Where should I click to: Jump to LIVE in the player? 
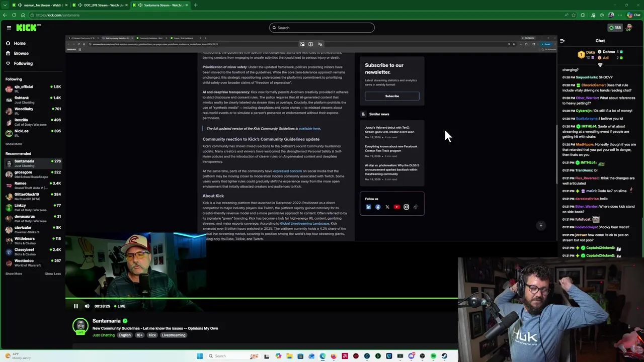point(120,306)
